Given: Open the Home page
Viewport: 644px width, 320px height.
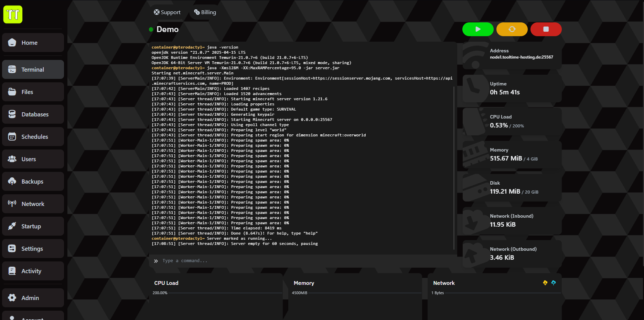Looking at the screenshot, I should [33, 43].
